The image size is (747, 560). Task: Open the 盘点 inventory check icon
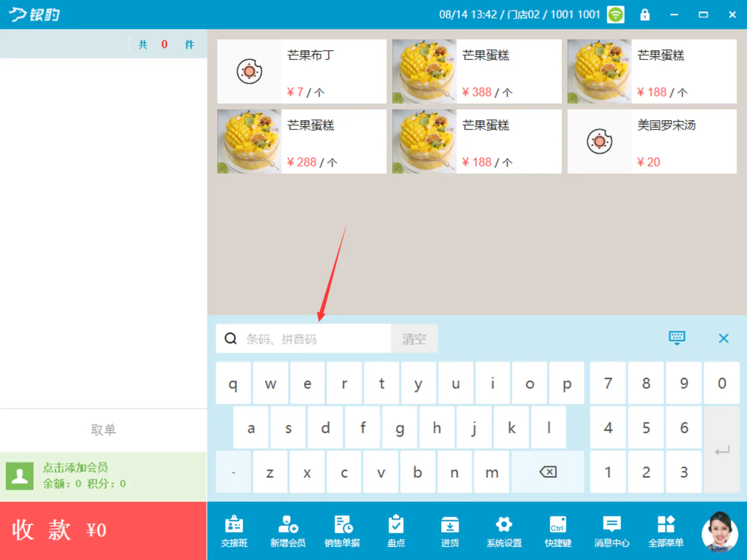point(396,531)
